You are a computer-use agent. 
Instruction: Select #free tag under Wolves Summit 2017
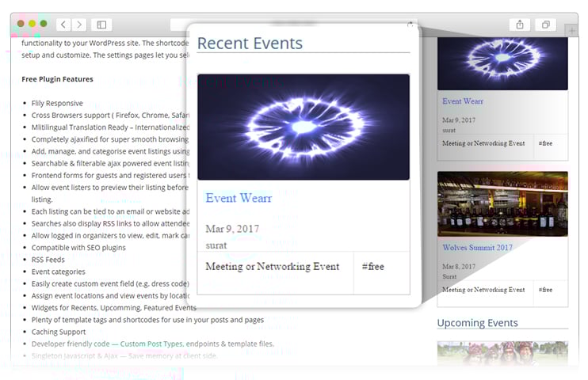tap(545, 290)
